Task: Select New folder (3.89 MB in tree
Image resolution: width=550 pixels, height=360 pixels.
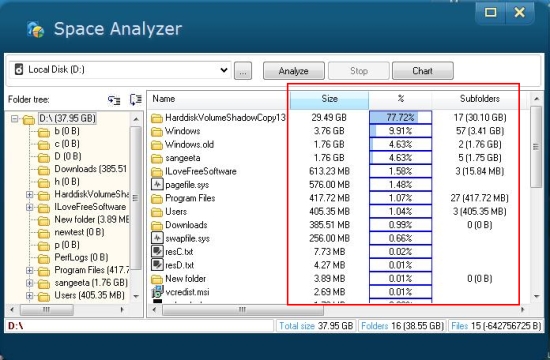Action: tap(92, 220)
